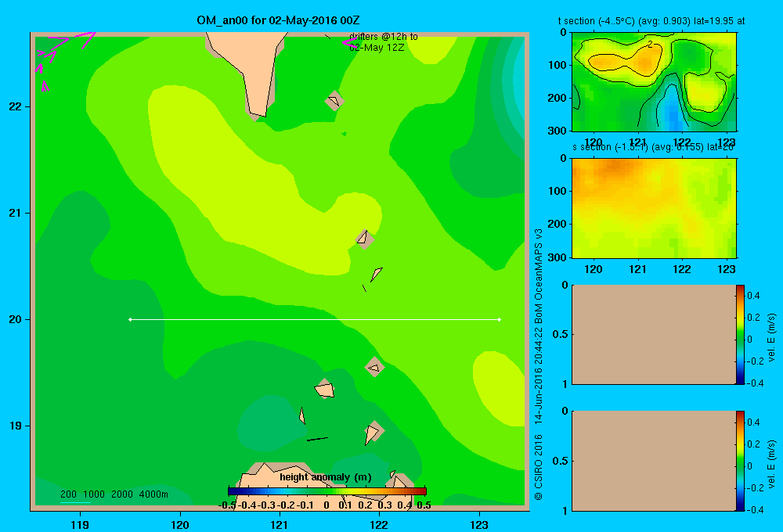Click the depth label 300 on salinity section axis
The height and width of the screenshot is (532, 783).
point(557,257)
